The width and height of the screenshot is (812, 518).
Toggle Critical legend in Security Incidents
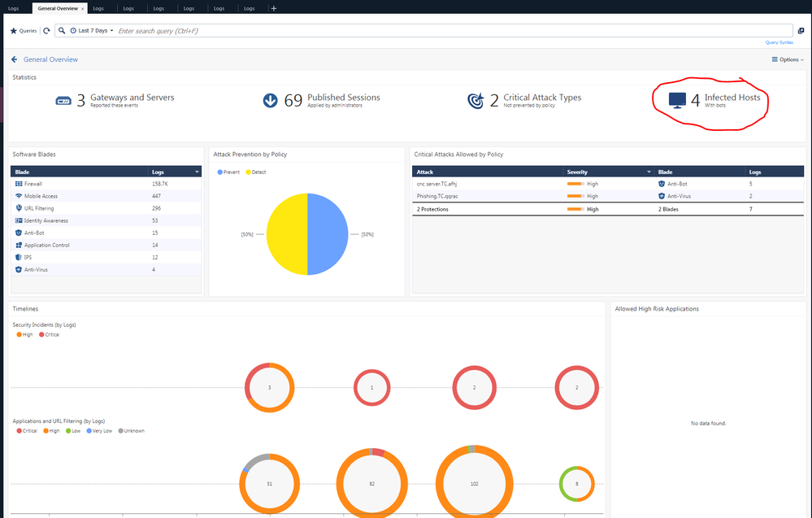(x=50, y=335)
